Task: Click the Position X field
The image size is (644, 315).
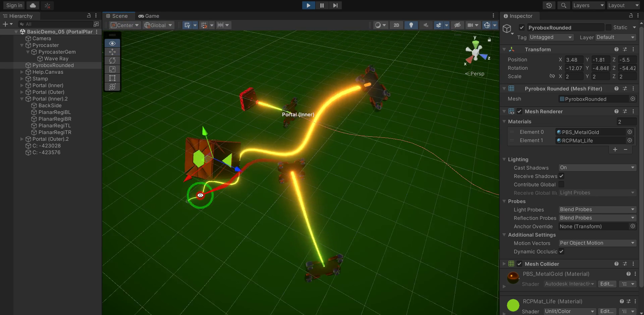Action: coord(574,60)
